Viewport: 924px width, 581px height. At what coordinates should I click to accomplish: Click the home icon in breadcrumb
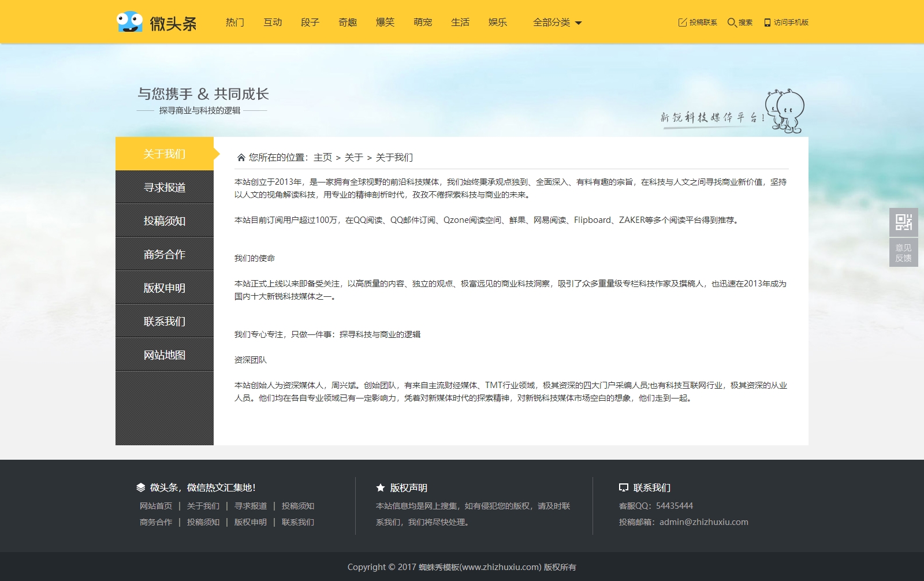241,158
